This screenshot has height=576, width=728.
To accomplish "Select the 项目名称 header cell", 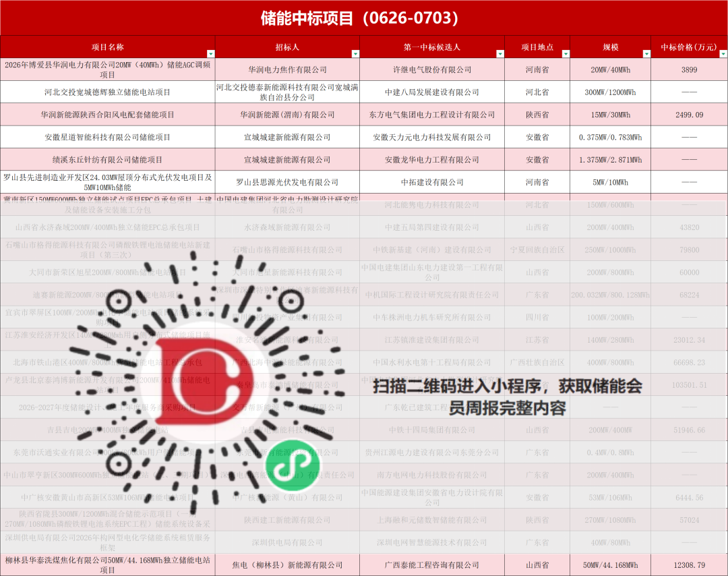I will point(108,47).
